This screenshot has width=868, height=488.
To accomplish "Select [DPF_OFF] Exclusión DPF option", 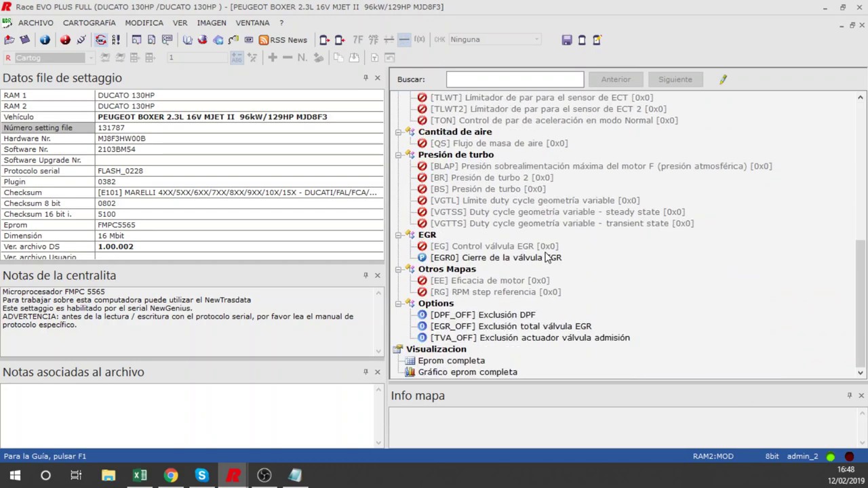I will click(483, 315).
